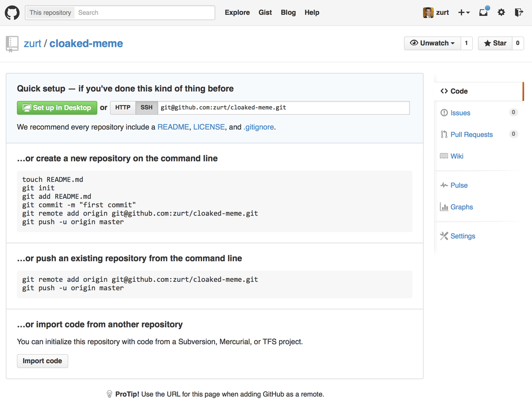Click the Pull Requests branch icon
This screenshot has height=405, width=532.
pos(444,134)
